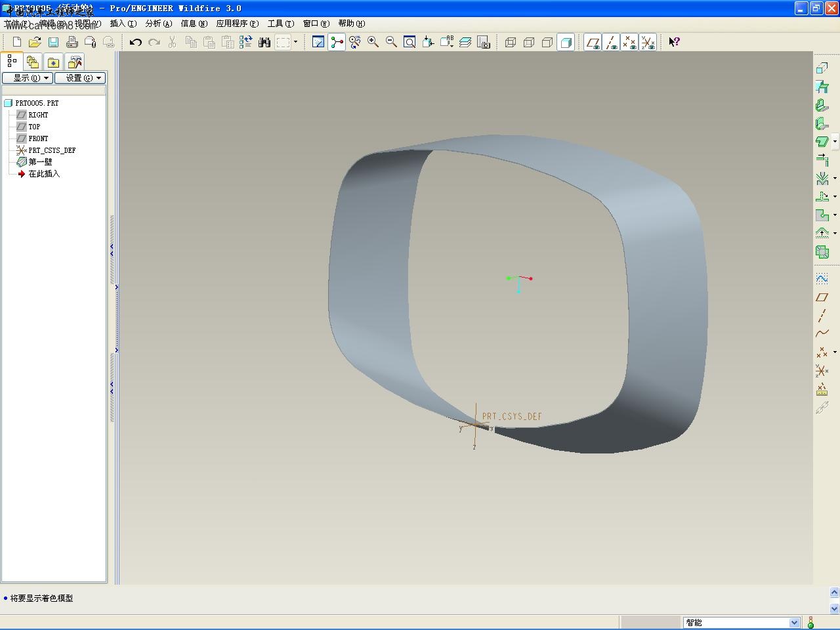Toggle datum planes display

point(593,42)
